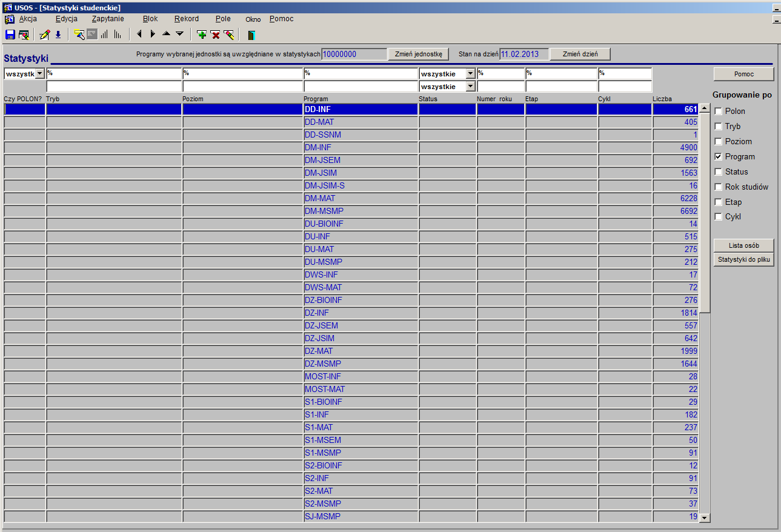The image size is (781, 532).
Task: Click the Cykl filter input field
Action: tap(625, 74)
